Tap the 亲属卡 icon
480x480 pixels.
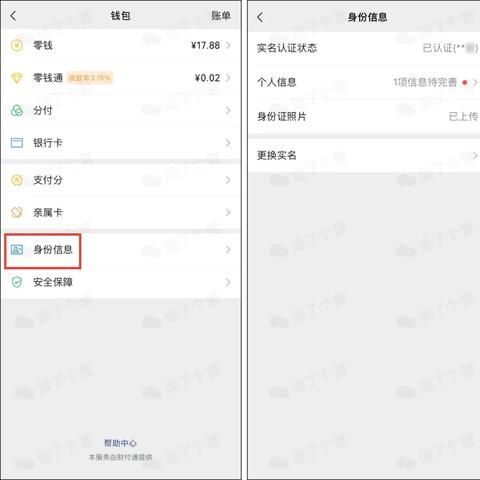tap(17, 212)
